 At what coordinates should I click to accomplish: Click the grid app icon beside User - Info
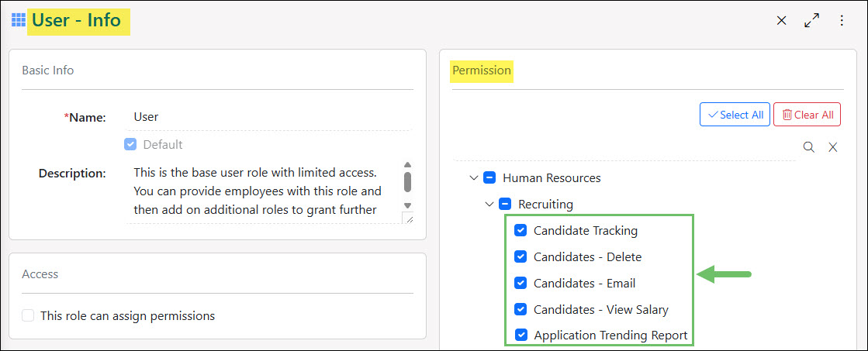19,21
